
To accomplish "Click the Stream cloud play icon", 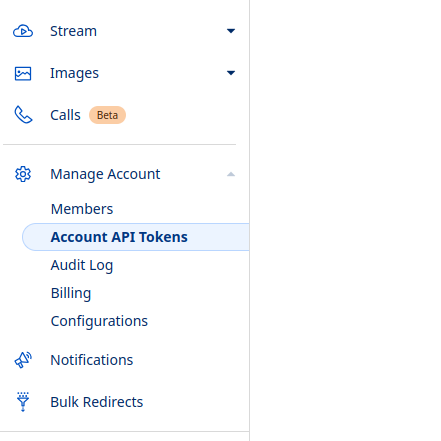I will (x=23, y=31).
